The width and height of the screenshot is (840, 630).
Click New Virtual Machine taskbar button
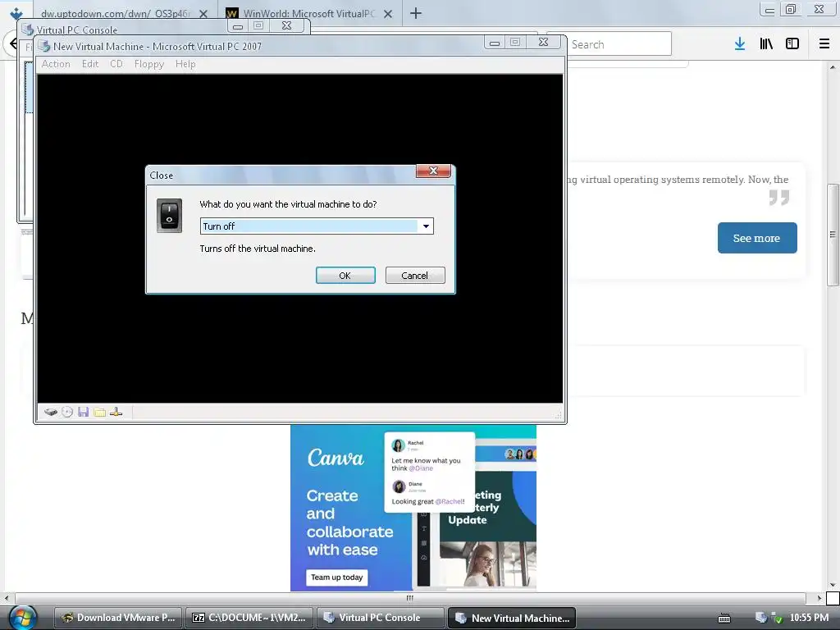point(512,618)
